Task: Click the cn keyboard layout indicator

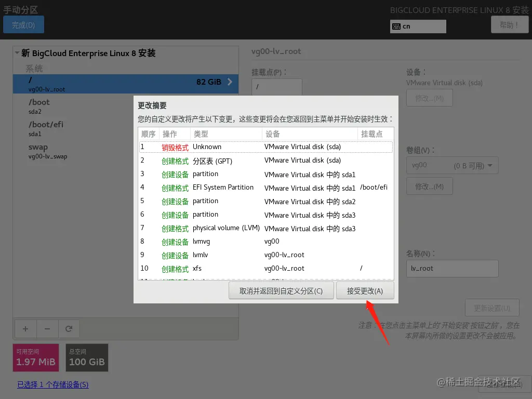Action: 418,26
